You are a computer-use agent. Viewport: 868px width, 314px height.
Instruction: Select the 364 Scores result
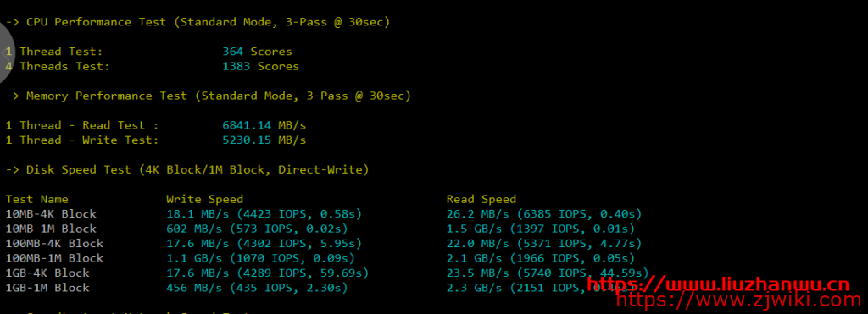257,52
